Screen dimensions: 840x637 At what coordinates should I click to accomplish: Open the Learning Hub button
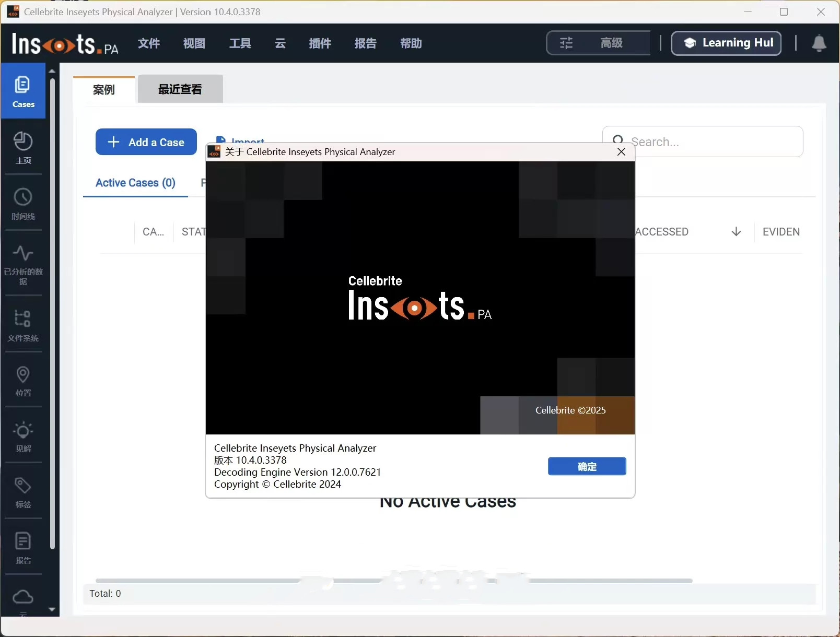[x=726, y=43]
